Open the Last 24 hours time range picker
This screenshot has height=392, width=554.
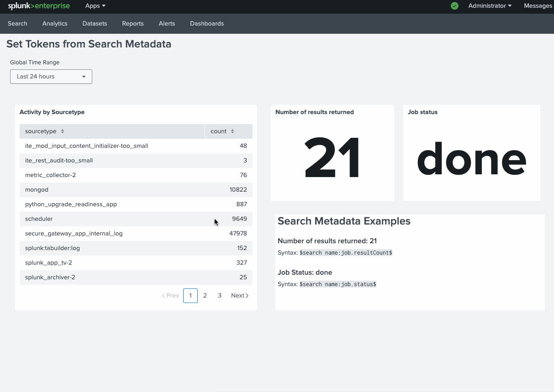tap(51, 77)
